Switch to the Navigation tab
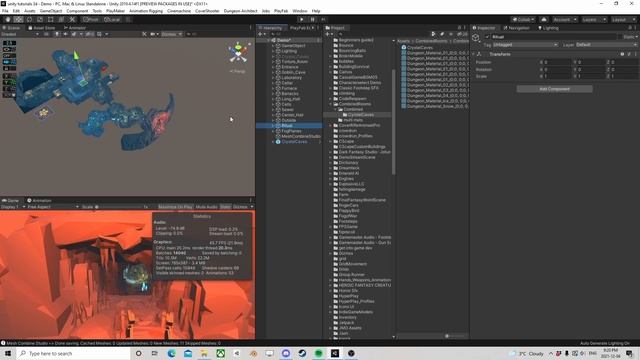The height and width of the screenshot is (360, 640). pos(516,28)
